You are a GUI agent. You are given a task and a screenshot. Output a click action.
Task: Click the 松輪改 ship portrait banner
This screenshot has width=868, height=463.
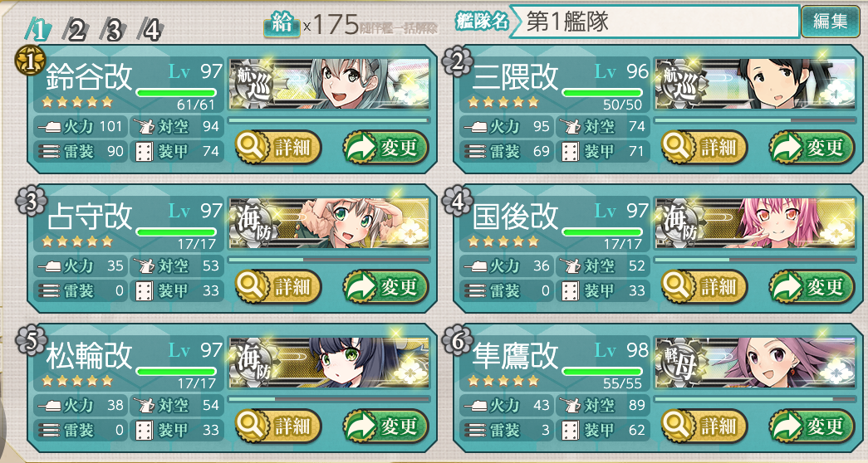tap(330, 362)
